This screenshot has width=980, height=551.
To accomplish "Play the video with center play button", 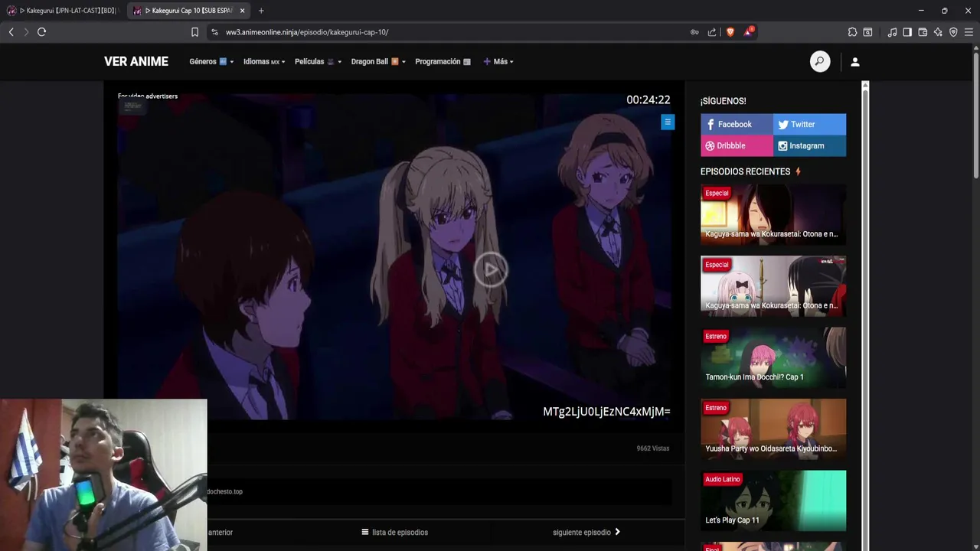I will click(490, 269).
